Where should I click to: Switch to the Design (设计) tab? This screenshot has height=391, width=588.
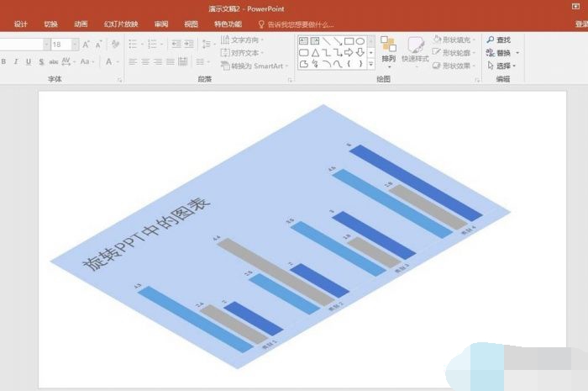coord(21,24)
